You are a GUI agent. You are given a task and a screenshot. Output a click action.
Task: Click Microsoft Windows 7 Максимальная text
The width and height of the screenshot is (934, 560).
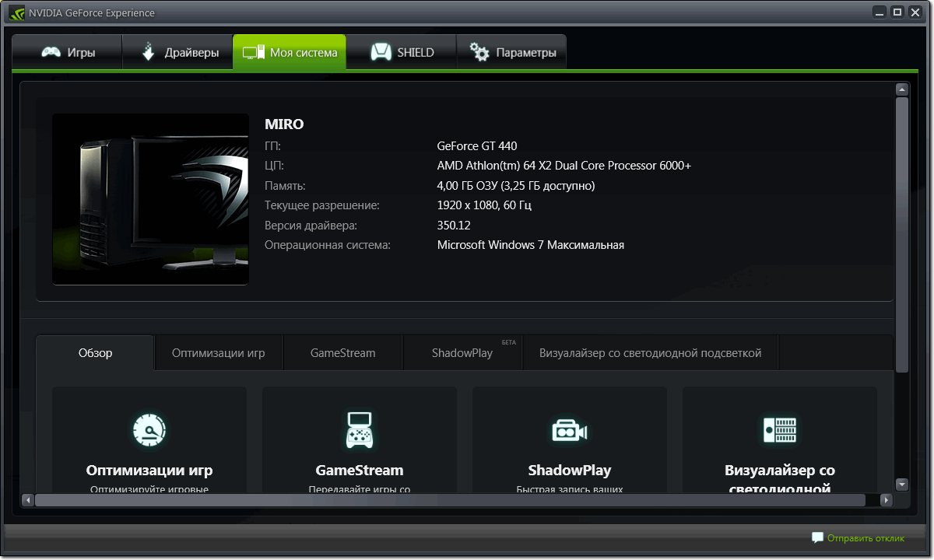point(531,245)
